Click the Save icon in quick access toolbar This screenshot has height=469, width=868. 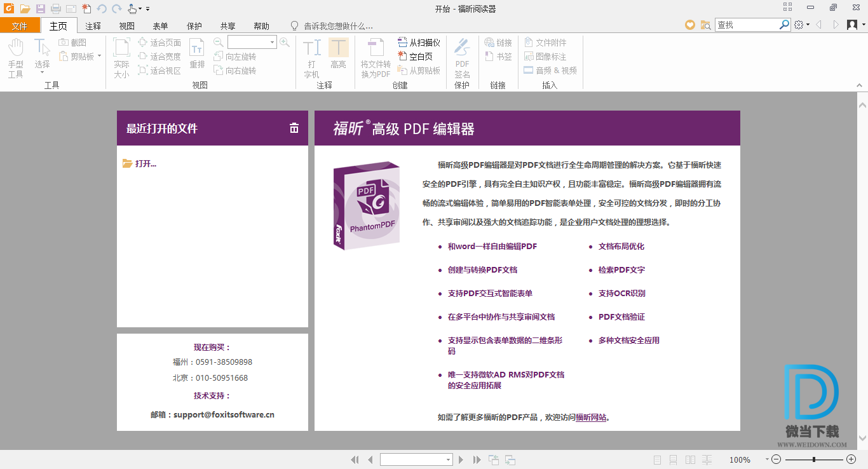click(41, 9)
